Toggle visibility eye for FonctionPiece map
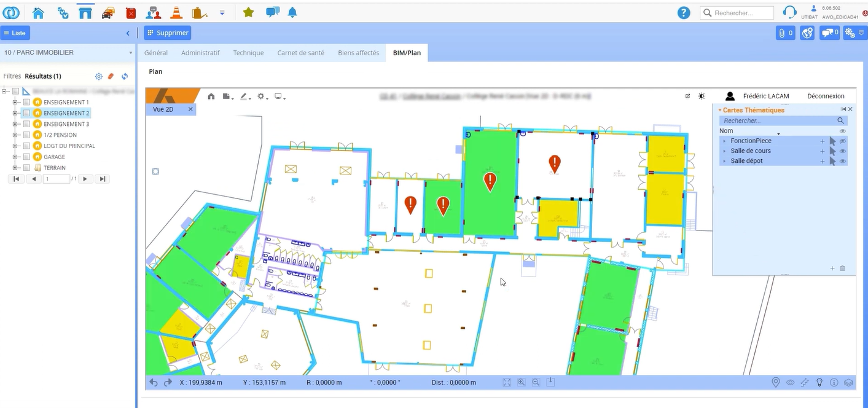868x408 pixels. point(843,141)
